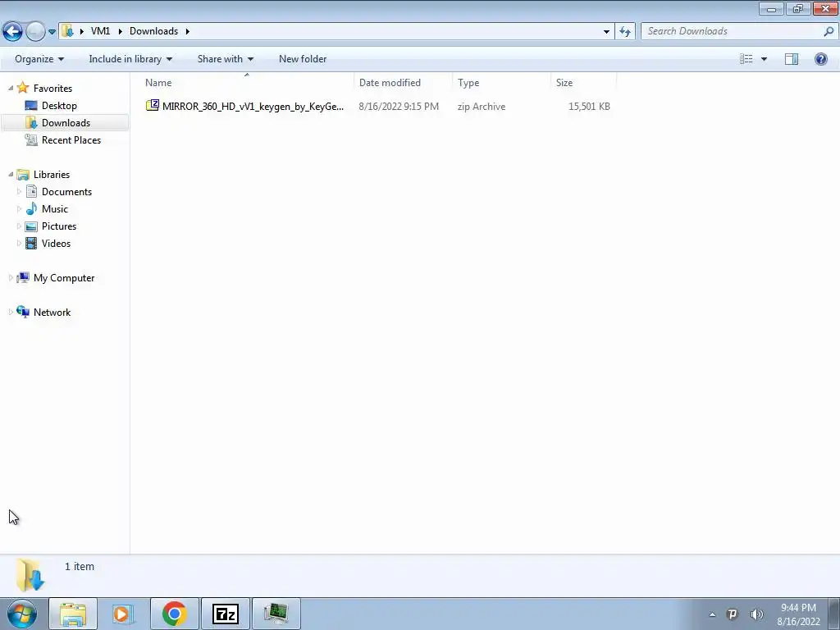Open the Include in library menu

point(130,59)
